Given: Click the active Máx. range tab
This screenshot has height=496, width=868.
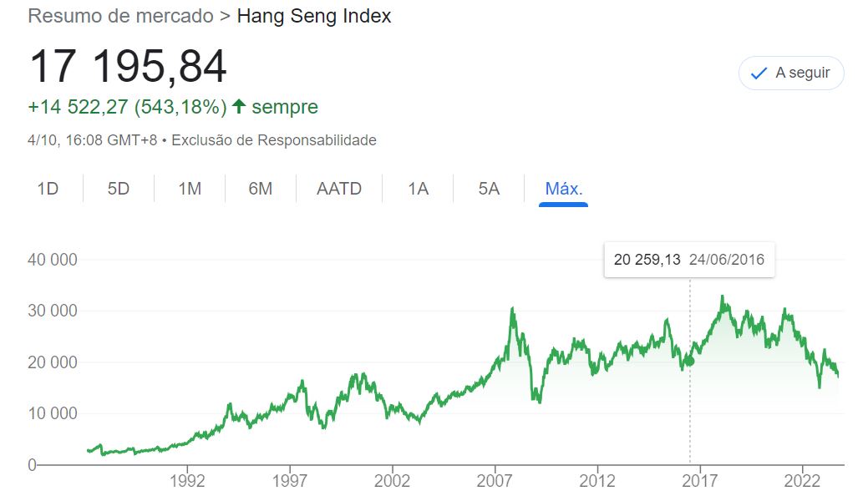Looking at the screenshot, I should [563, 189].
